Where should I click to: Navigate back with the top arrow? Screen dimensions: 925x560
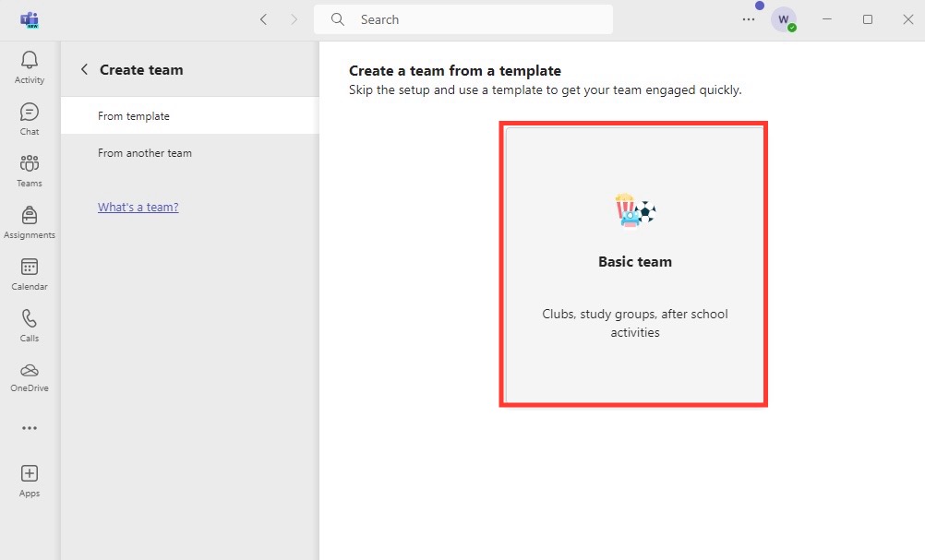click(x=264, y=19)
